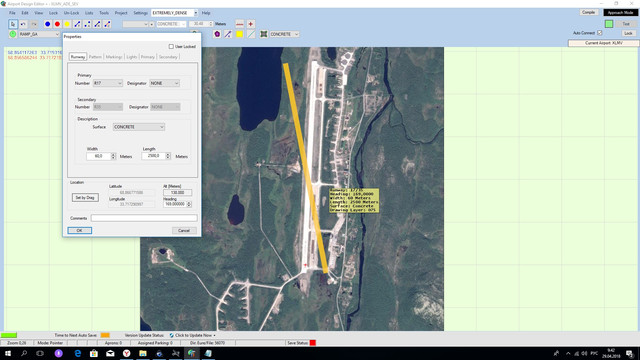Image resolution: width=640 pixels, height=360 pixels.
Task: Switch to the Markings tab
Action: [x=114, y=57]
